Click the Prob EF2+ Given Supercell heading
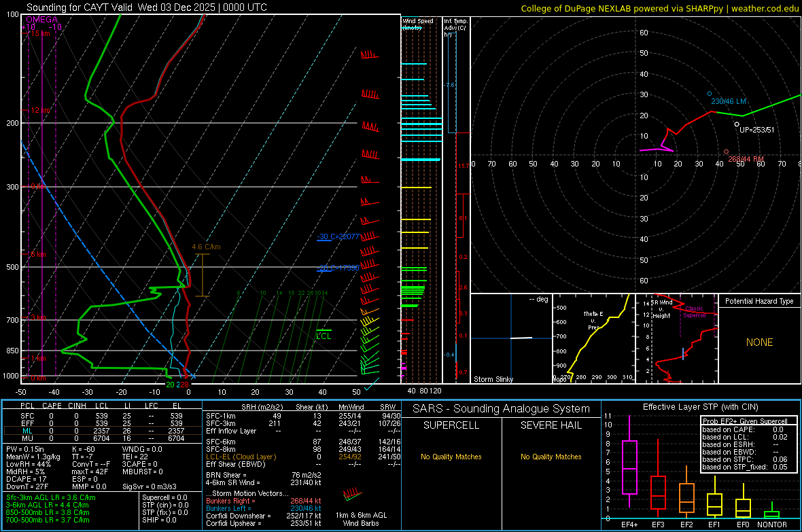Screen dimensions: 802x532 tap(745, 421)
